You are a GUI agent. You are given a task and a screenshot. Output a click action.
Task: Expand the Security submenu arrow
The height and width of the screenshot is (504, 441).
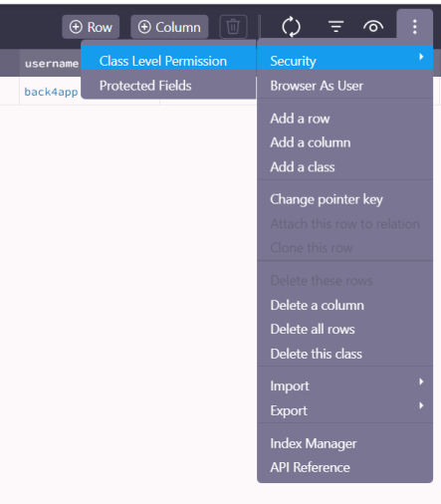coord(421,57)
